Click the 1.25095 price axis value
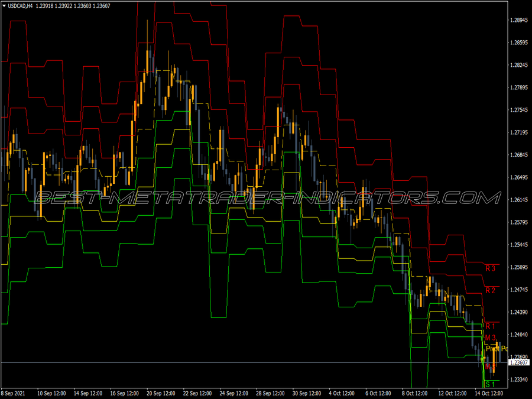This screenshot has width=532, height=399. click(x=519, y=267)
